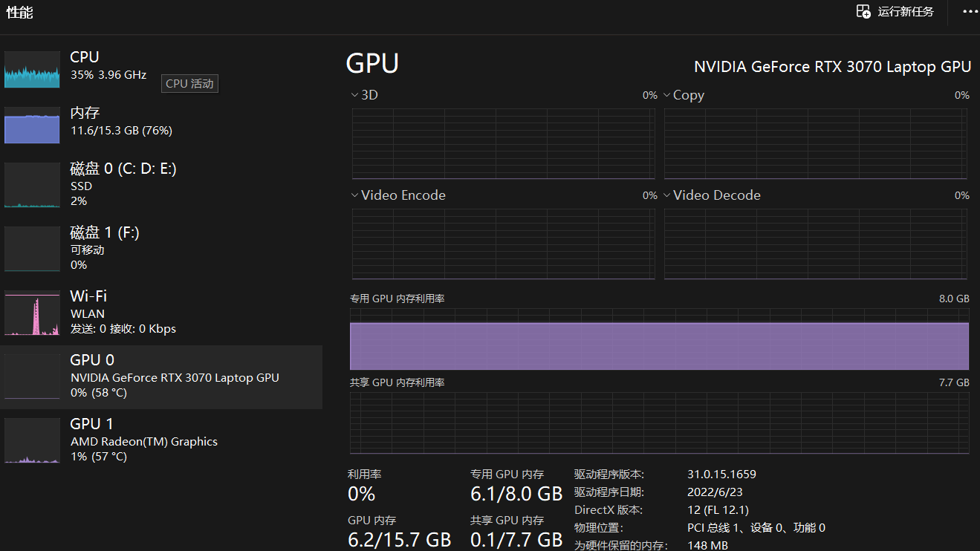Image resolution: width=980 pixels, height=551 pixels.
Task: Open the Wi-Fi WLAN entry
Action: (161, 313)
